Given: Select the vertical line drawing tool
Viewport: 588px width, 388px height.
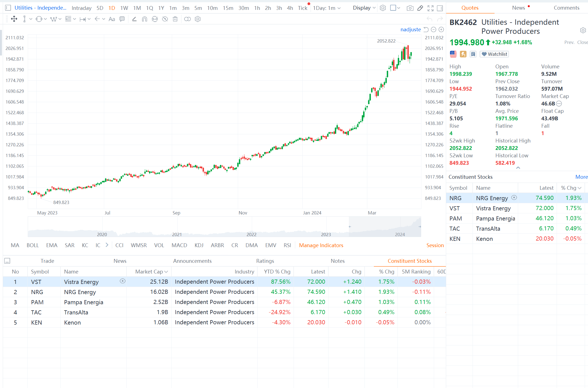Looking at the screenshot, I should (x=24, y=19).
